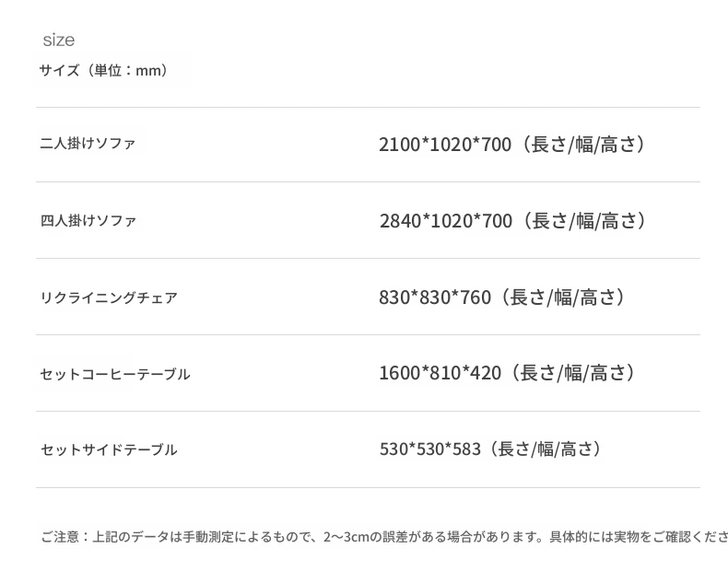Click the 530*530*583 dimension value
This screenshot has width=728, height=583.
[429, 449]
